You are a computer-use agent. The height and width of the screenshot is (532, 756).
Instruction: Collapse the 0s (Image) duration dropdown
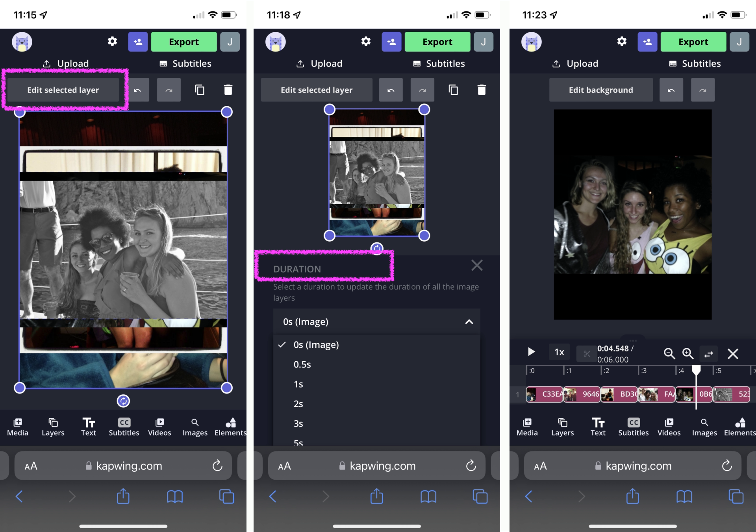coord(469,322)
